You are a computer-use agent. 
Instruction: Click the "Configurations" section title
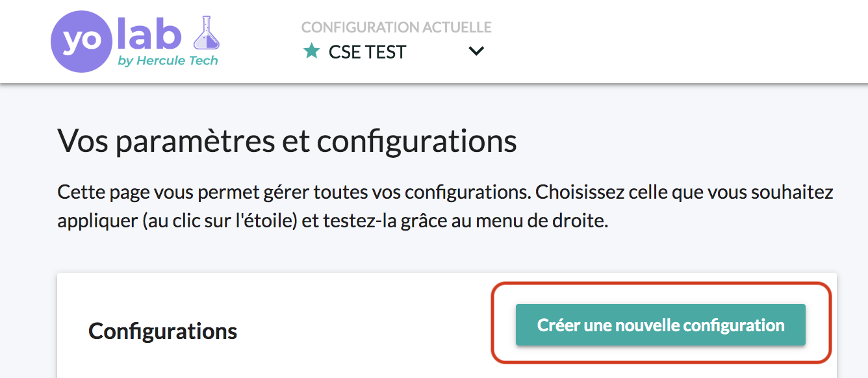pyautogui.click(x=162, y=331)
